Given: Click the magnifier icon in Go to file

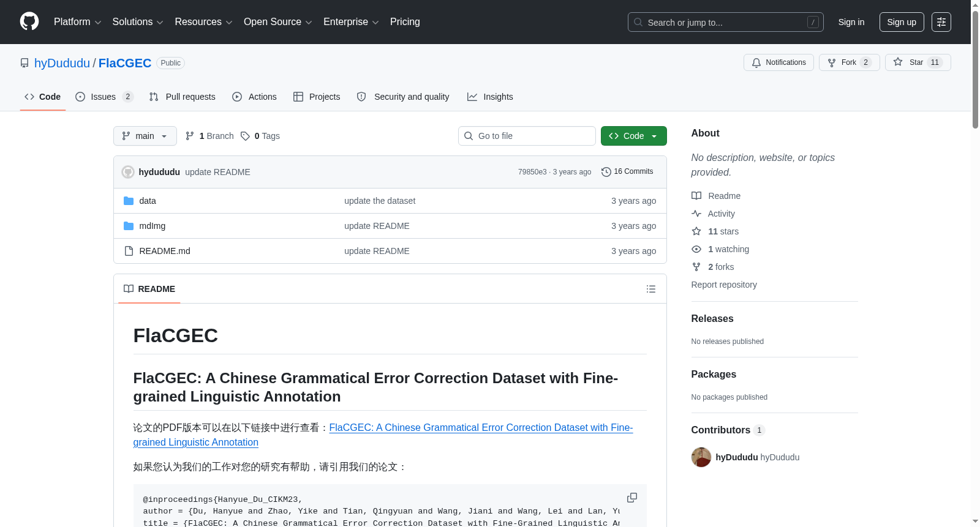Looking at the screenshot, I should coord(469,136).
